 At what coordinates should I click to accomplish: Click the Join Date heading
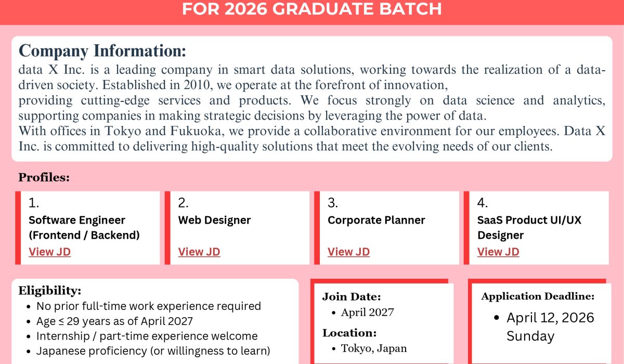point(352,297)
